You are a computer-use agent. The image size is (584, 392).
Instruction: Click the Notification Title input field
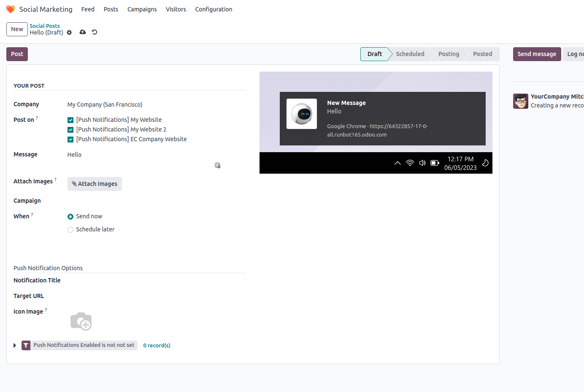click(x=156, y=280)
